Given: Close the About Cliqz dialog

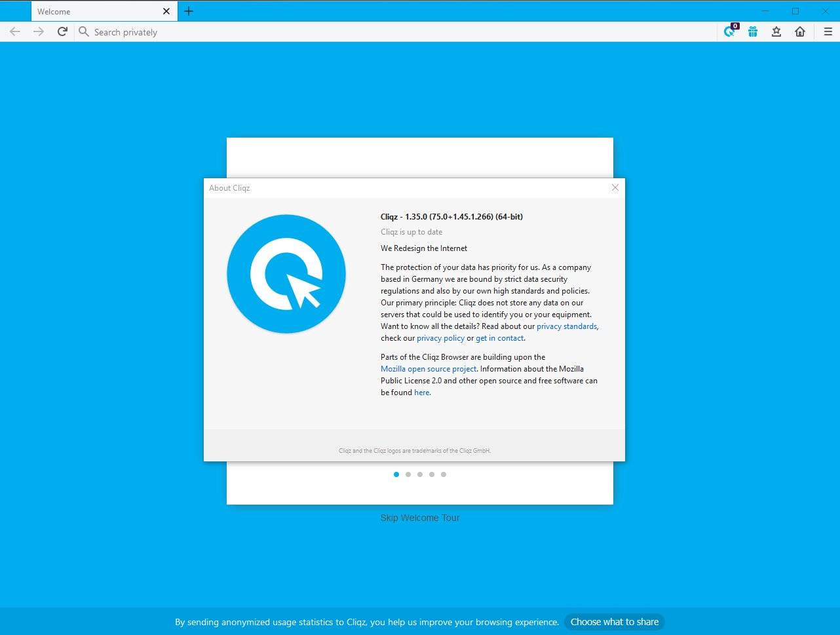Looking at the screenshot, I should tap(615, 187).
